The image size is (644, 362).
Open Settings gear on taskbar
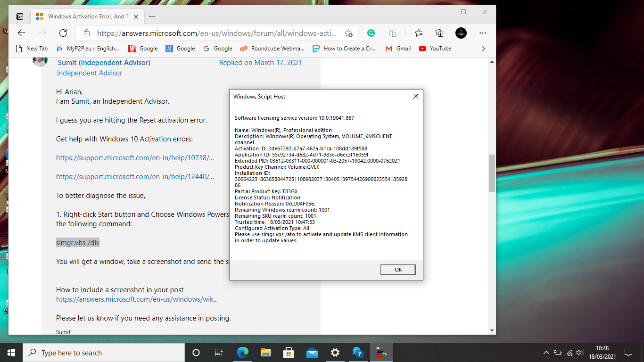(x=335, y=353)
